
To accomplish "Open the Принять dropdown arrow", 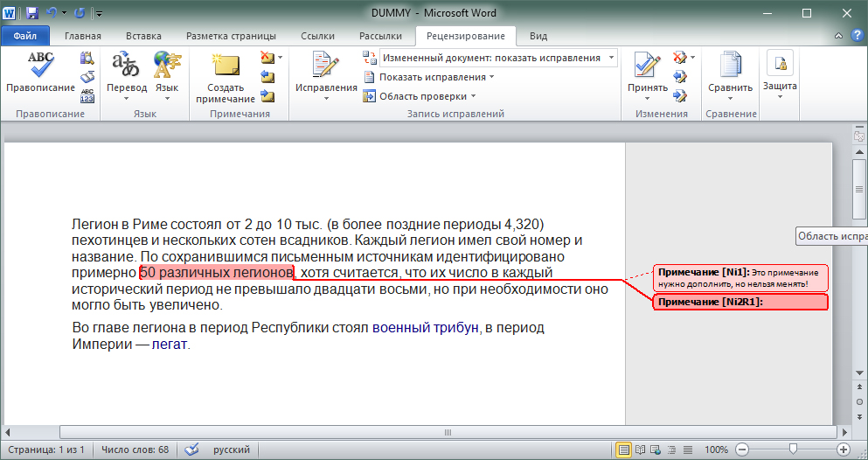I will (x=647, y=99).
